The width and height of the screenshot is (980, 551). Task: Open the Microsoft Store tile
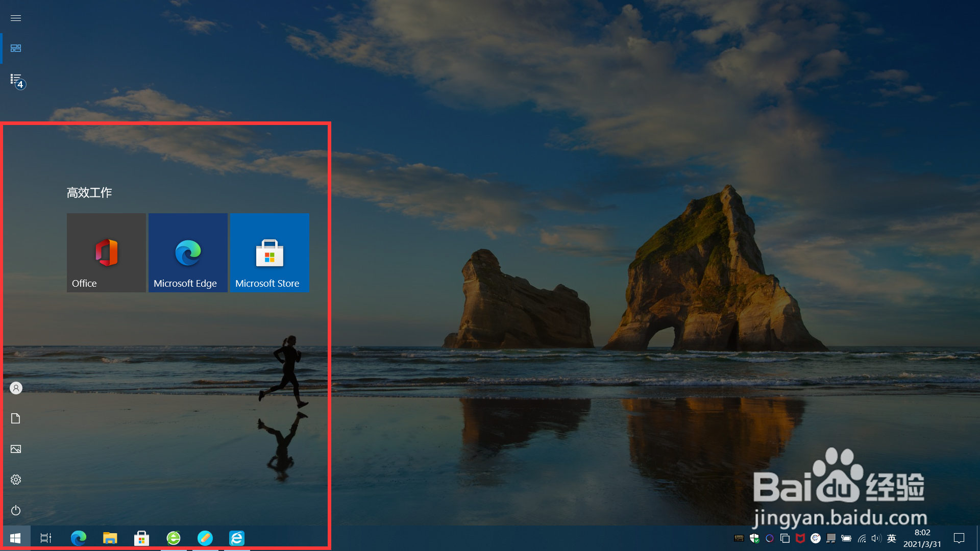[x=269, y=253]
